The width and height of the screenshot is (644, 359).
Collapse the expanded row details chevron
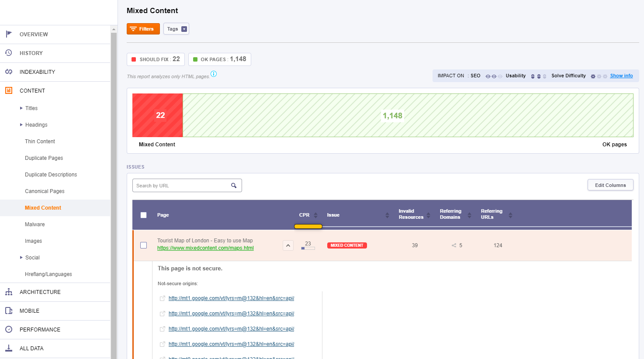click(288, 245)
